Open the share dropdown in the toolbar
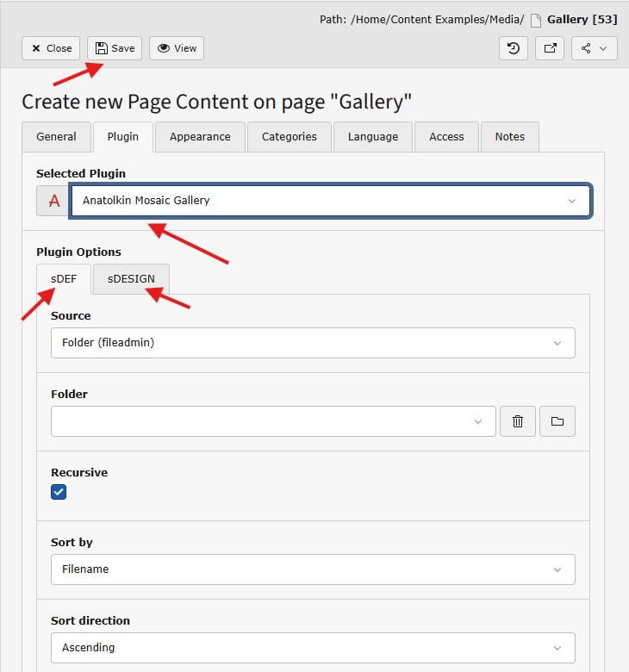The height and width of the screenshot is (672, 629). [594, 48]
